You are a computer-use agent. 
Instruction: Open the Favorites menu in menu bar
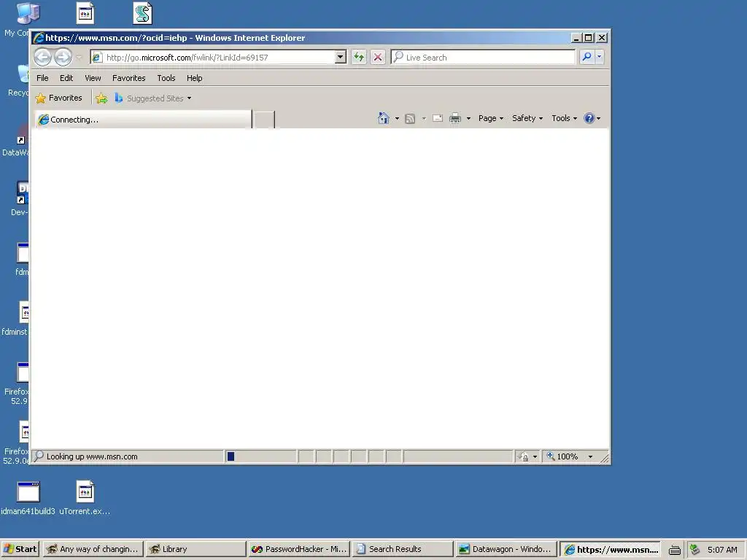128,78
